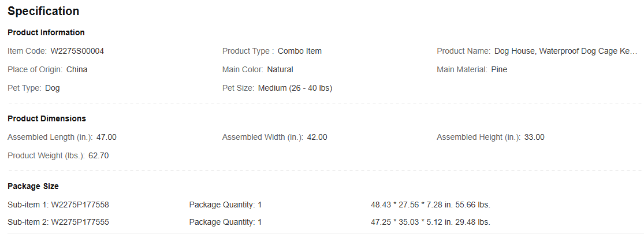This screenshot has height=234, width=644.
Task: Click Assembled Length value 47.00
Action: point(106,137)
